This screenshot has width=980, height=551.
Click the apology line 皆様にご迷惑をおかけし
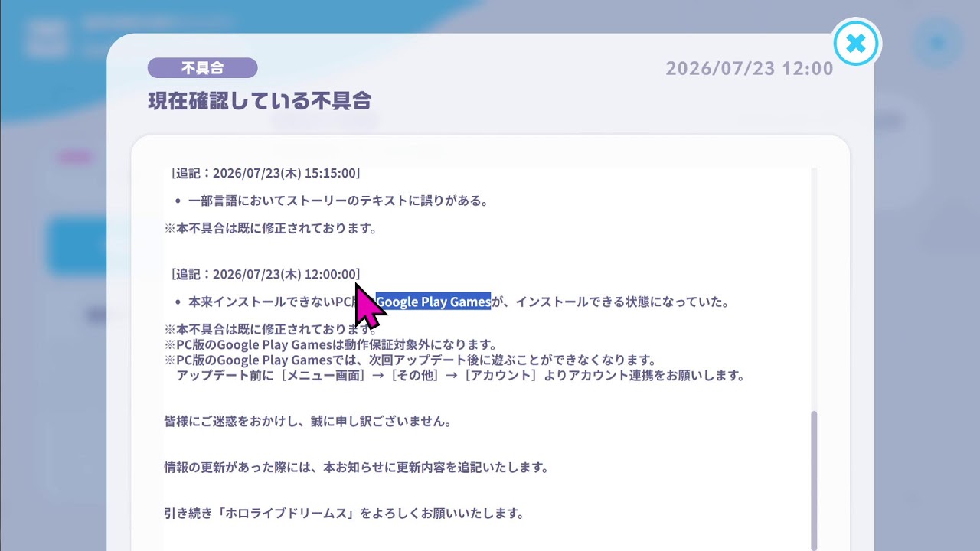coord(308,422)
